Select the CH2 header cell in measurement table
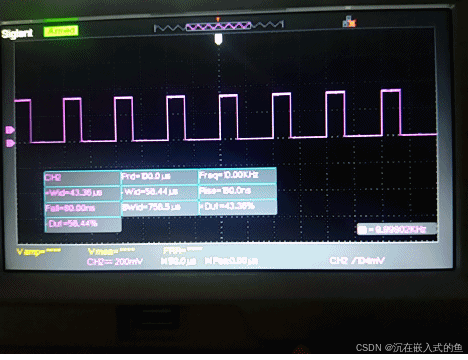The width and height of the screenshot is (468, 360). click(82, 178)
